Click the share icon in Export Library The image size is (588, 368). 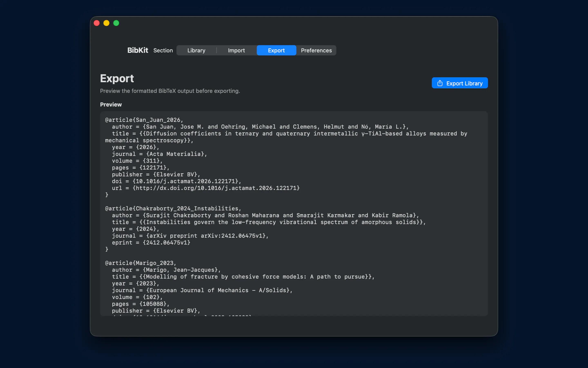tap(440, 83)
